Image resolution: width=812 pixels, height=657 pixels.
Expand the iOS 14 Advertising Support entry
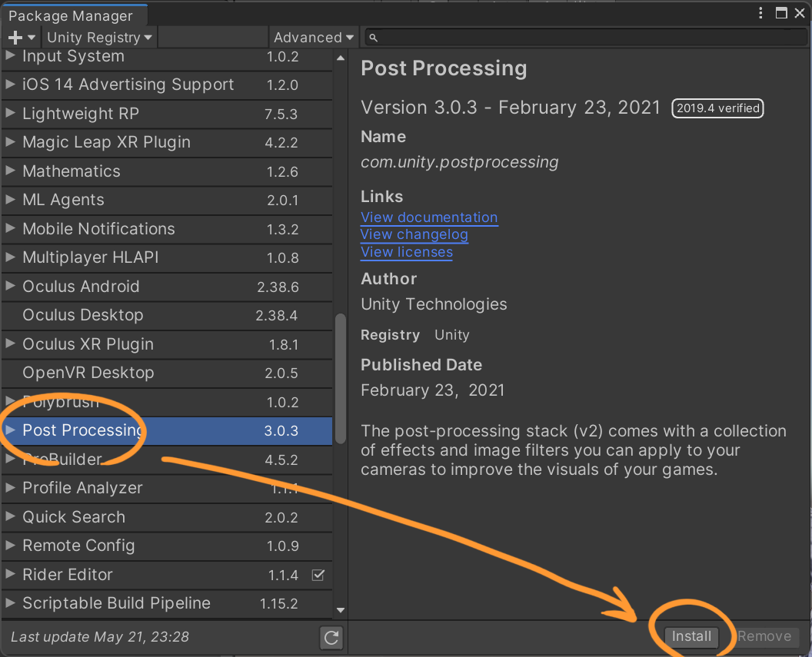click(10, 85)
